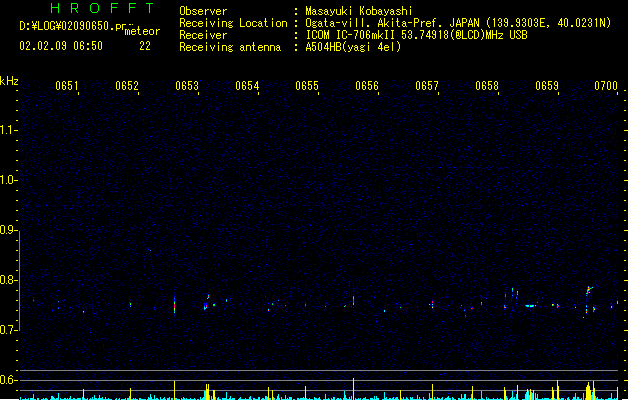
Task: Click the 0659 time marker
Action: [547, 86]
